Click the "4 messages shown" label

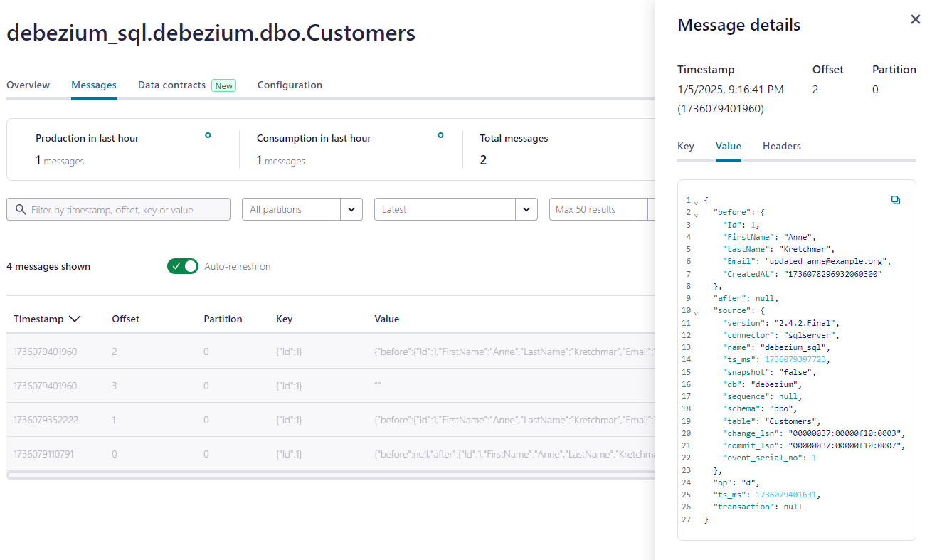(48, 266)
